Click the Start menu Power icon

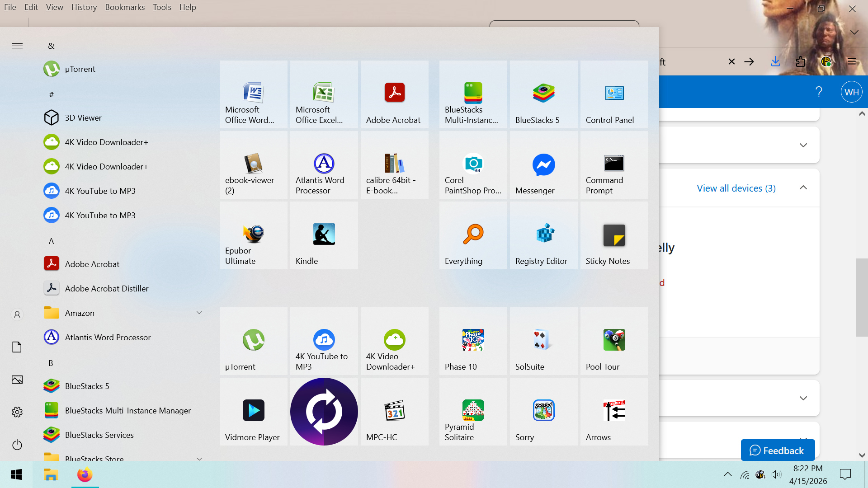point(17,445)
